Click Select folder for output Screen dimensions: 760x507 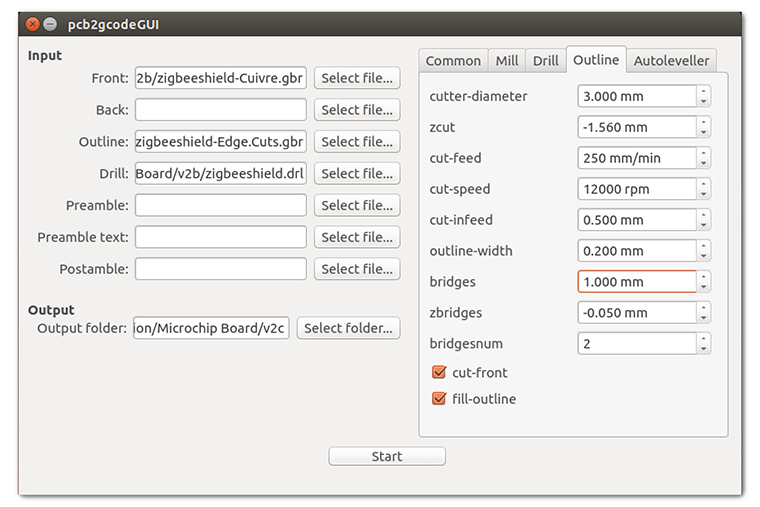pyautogui.click(x=348, y=328)
